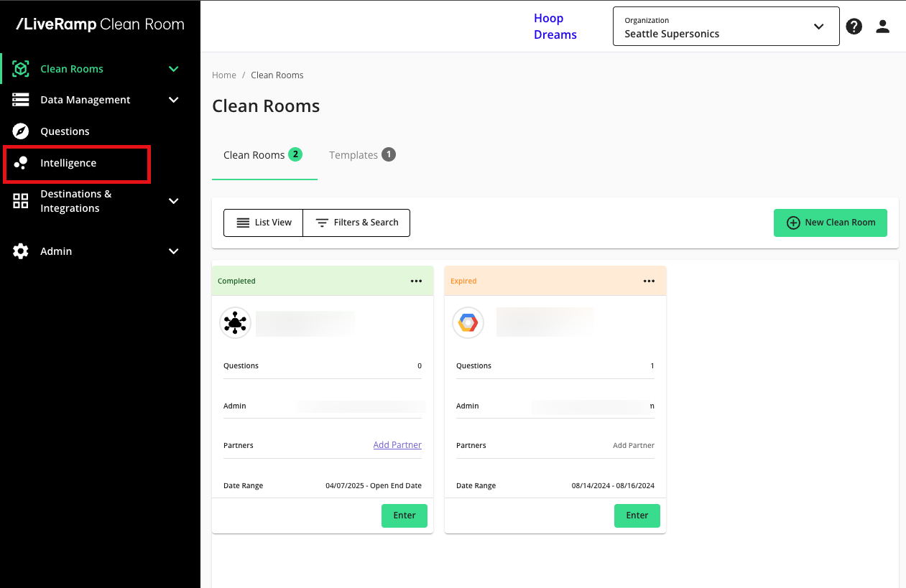Click the Admin gear icon
Viewport: 906px width, 588px height.
pyautogui.click(x=21, y=251)
